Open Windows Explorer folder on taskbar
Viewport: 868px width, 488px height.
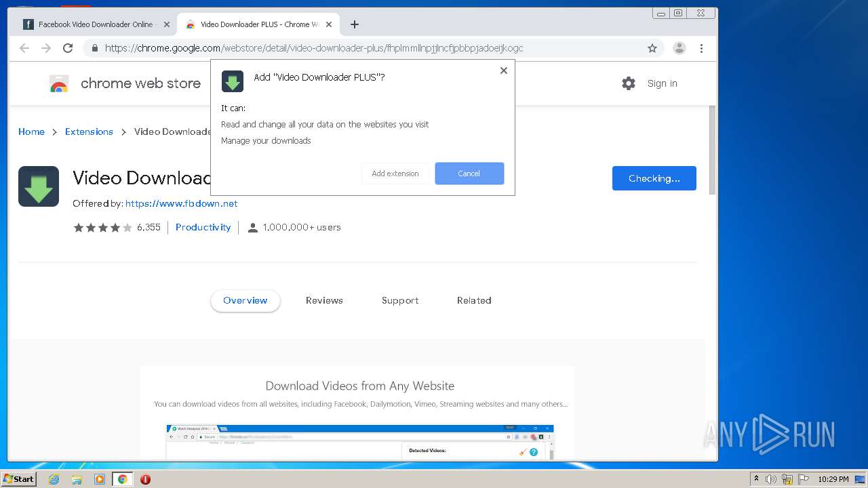click(x=77, y=479)
